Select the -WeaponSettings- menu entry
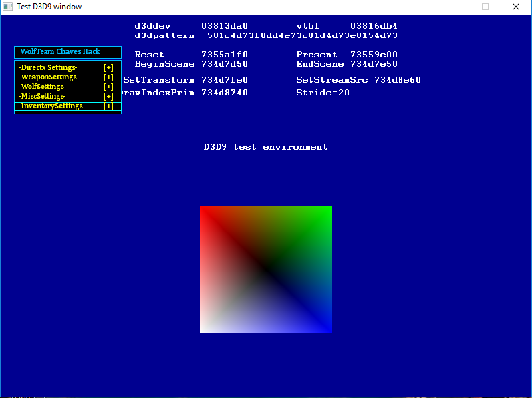 pyautogui.click(x=48, y=77)
